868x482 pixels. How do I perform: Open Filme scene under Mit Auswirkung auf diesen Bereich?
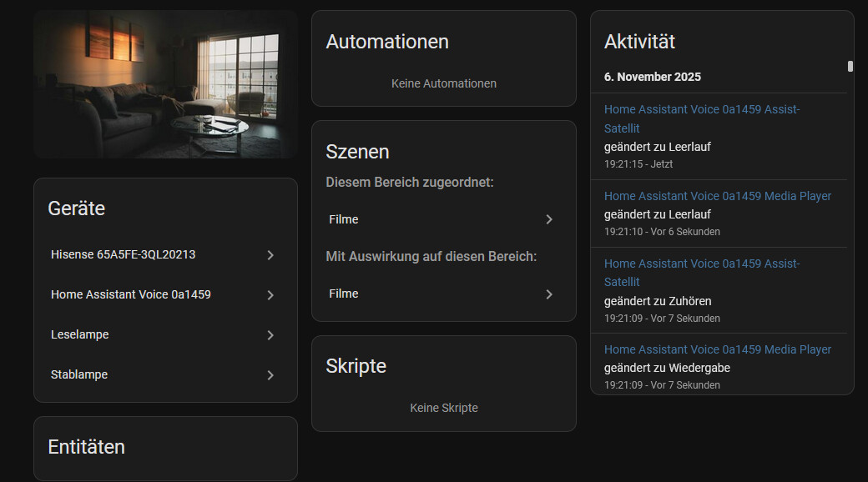443,294
